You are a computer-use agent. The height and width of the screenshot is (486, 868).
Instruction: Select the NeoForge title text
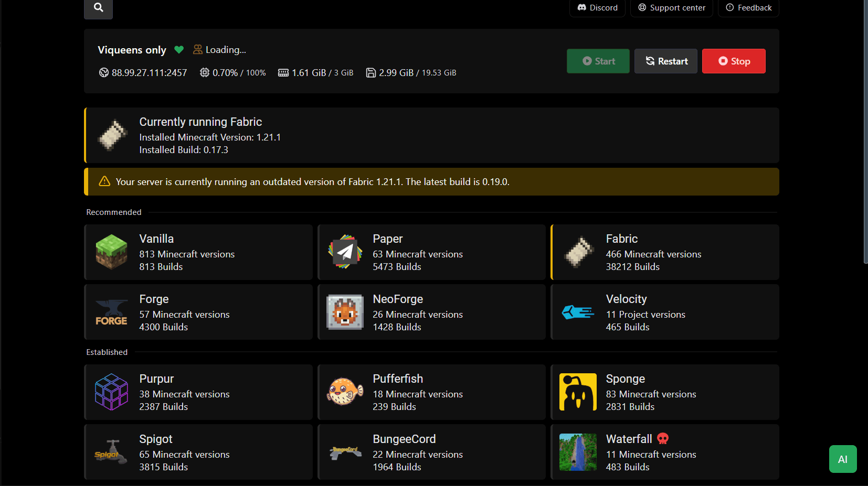[x=398, y=299]
